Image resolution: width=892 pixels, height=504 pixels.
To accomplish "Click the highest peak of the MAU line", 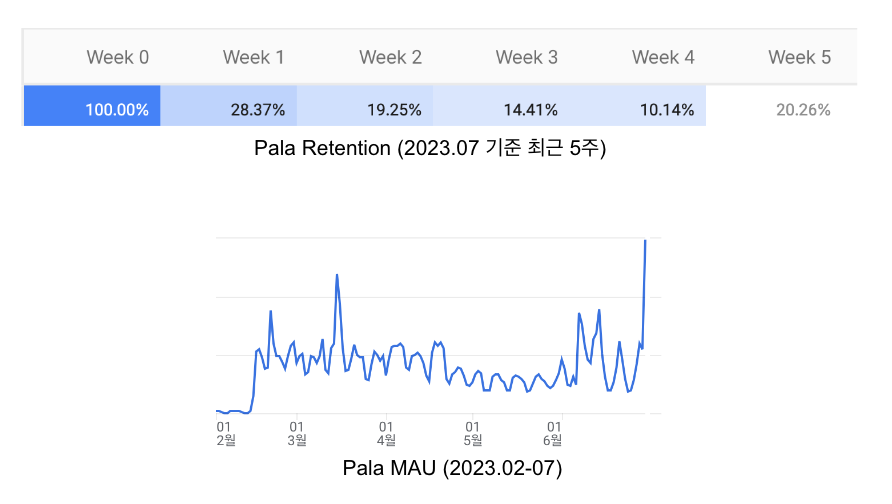I will [645, 241].
